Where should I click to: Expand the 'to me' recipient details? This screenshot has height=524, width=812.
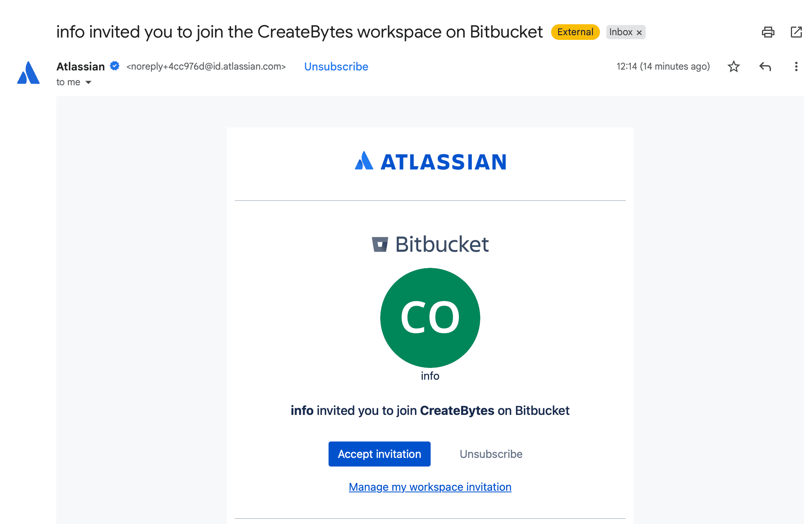click(x=88, y=82)
